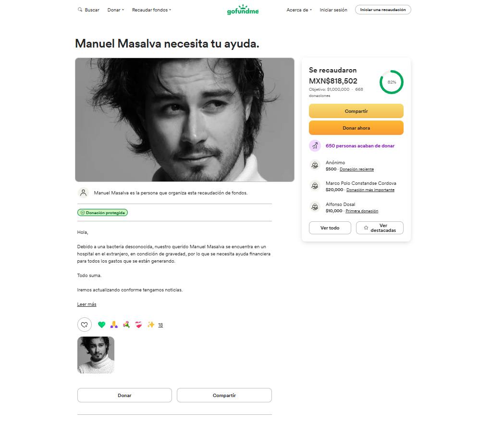Open the Iniciar sesión menu item
The image size is (504, 423).
(333, 10)
